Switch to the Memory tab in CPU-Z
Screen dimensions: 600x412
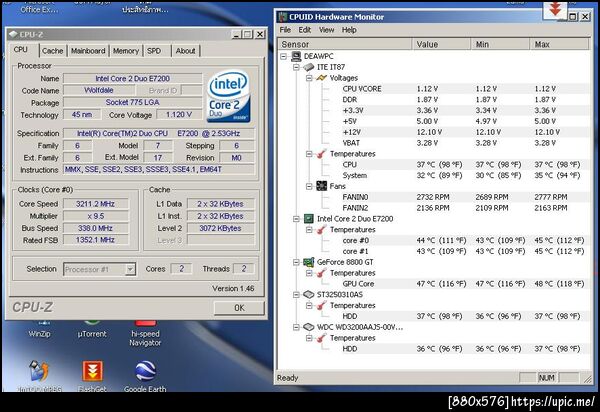pyautogui.click(x=126, y=51)
